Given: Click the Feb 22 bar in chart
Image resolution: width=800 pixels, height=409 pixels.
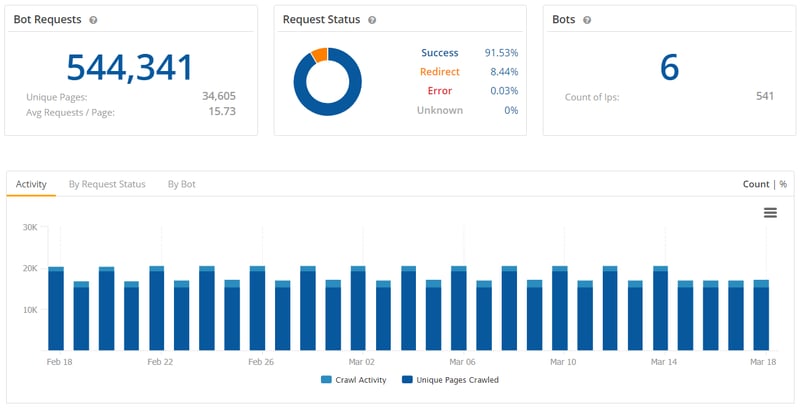Looking at the screenshot, I should pyautogui.click(x=157, y=308).
